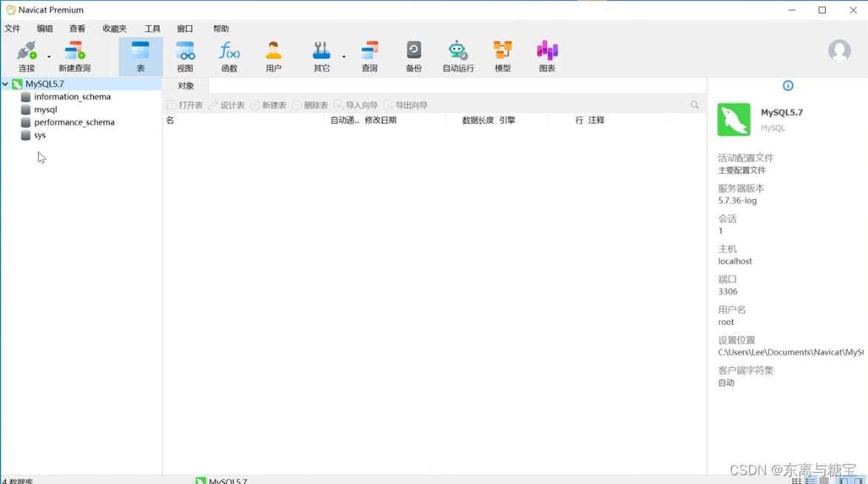Screen dimensions: 868x484
Task: Click the server version 5.7.36-log text
Action: 737,201
